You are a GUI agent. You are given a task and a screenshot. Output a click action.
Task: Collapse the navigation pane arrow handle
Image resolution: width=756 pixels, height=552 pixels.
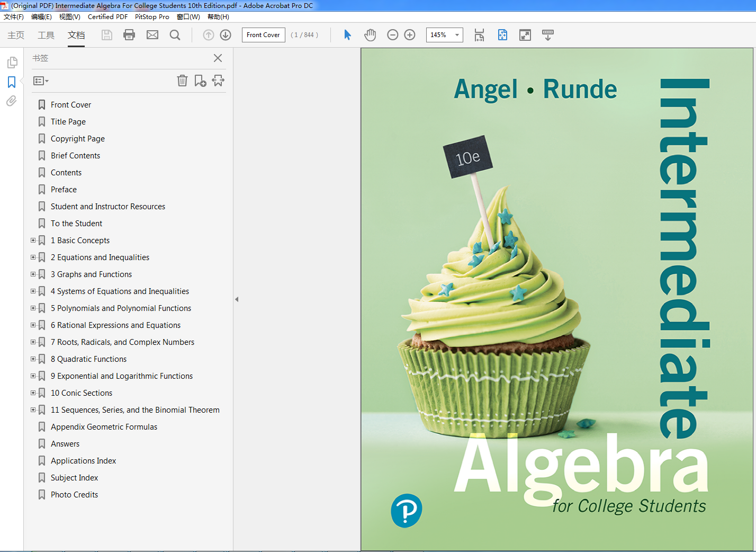[x=237, y=299]
